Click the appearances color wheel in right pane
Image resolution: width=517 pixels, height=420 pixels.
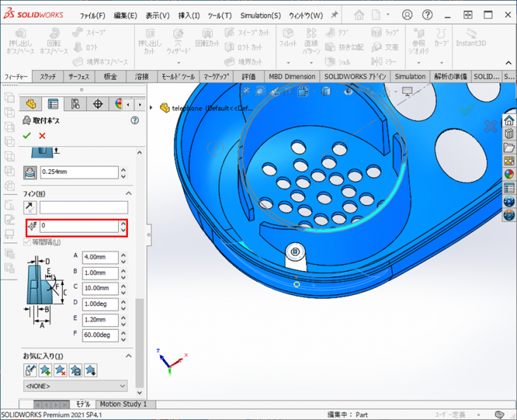[509, 174]
